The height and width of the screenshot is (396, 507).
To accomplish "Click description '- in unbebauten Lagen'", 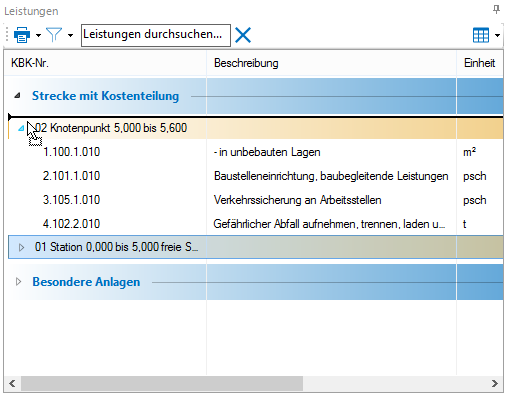I will 267,152.
